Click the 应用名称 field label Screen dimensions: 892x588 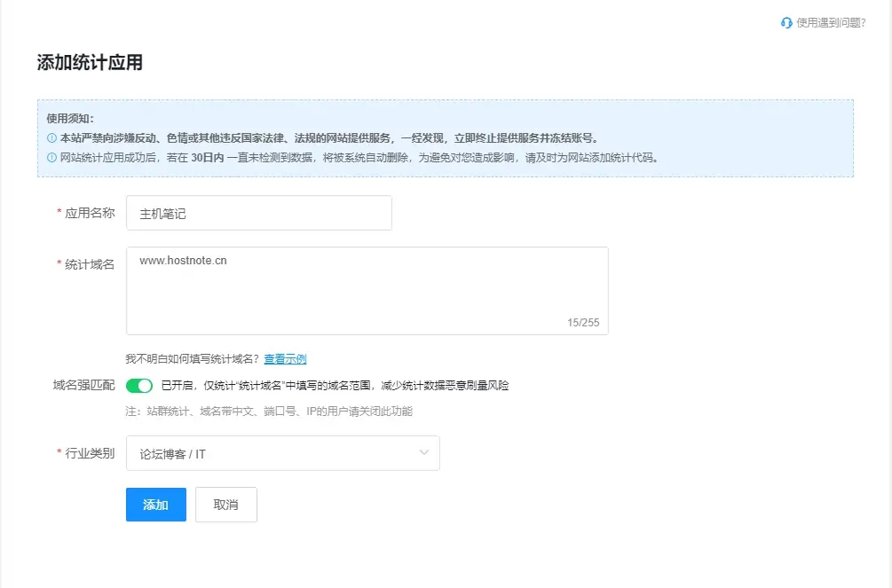90,214
